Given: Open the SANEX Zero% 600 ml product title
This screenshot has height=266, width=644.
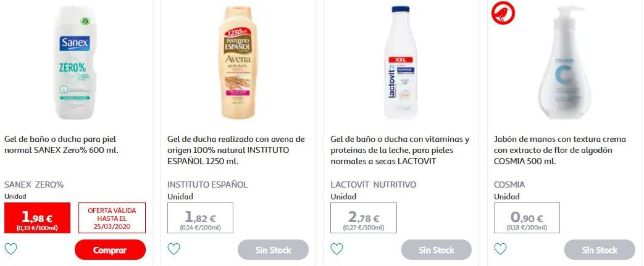Looking at the screenshot, I should [61, 145].
